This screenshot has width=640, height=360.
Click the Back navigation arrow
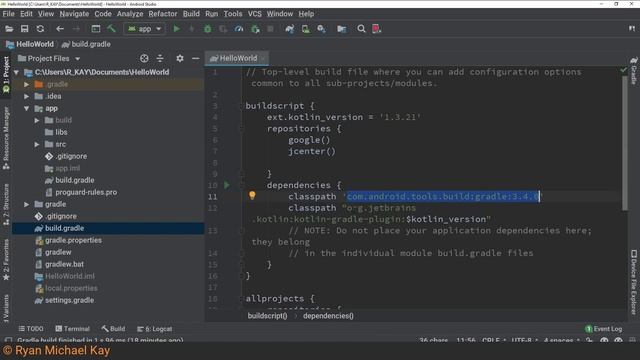point(60,29)
